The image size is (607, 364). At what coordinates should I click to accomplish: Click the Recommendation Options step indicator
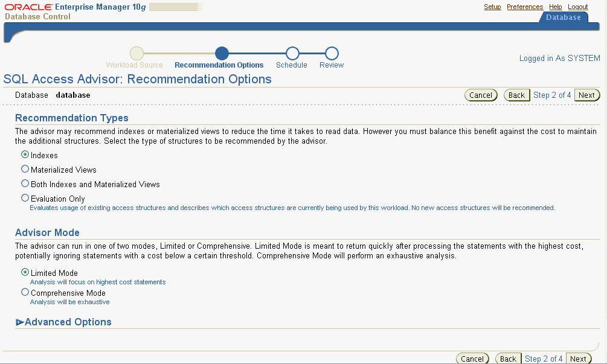click(223, 53)
